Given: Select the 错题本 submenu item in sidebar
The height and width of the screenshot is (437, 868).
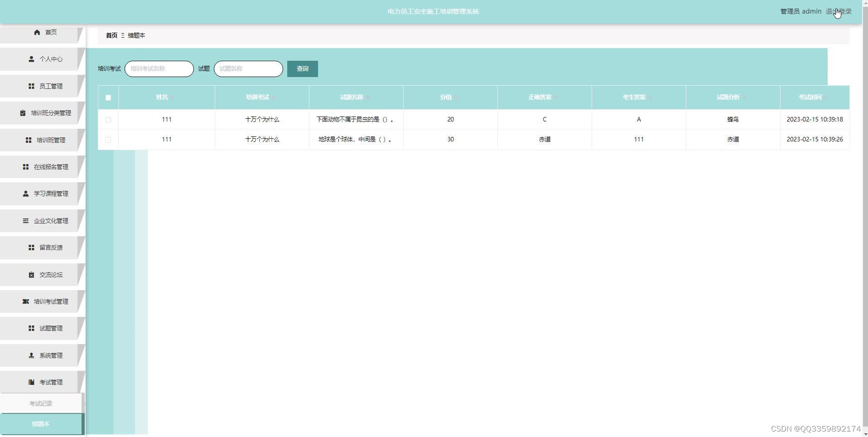Looking at the screenshot, I should 41,424.
